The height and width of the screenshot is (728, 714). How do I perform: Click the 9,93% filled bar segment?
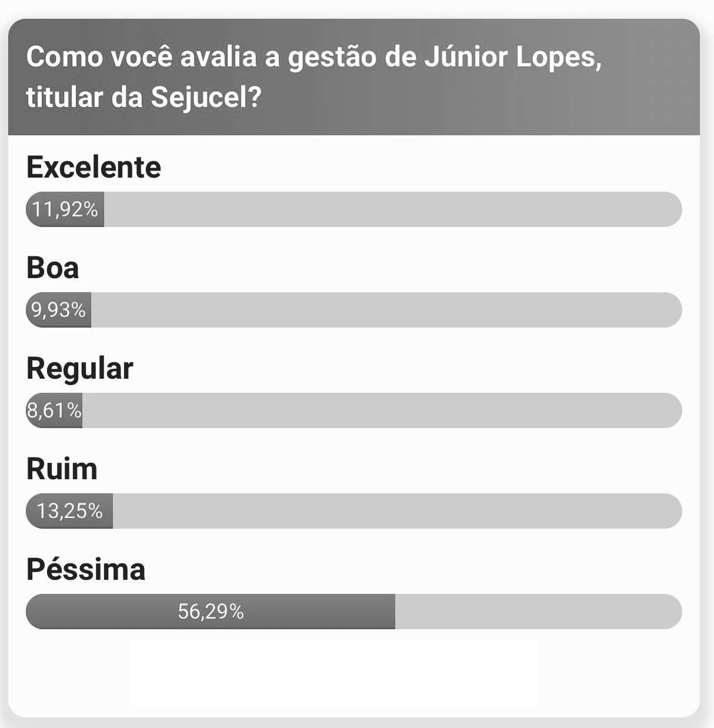coord(59,310)
